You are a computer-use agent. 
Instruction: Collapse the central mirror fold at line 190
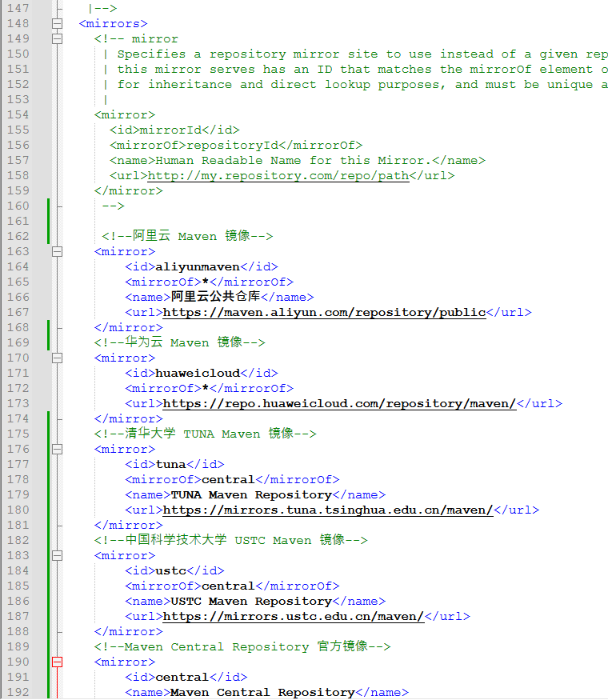pos(57,662)
